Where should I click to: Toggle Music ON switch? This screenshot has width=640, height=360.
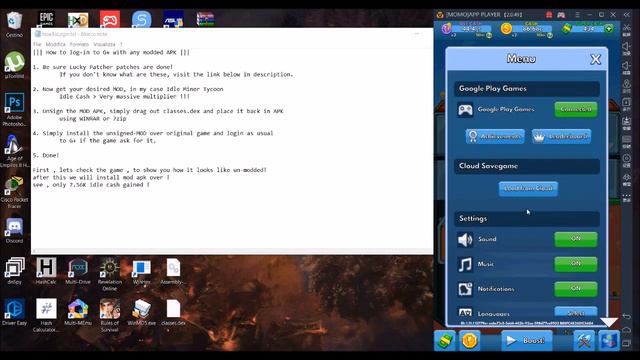coord(576,264)
